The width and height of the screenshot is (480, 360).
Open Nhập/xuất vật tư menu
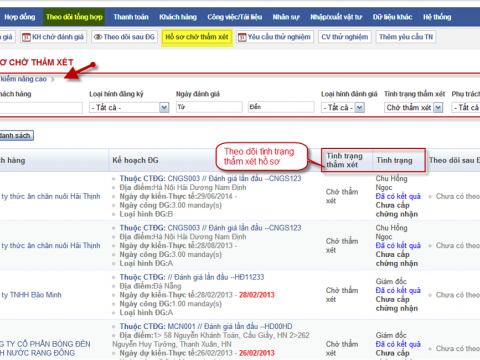click(336, 17)
